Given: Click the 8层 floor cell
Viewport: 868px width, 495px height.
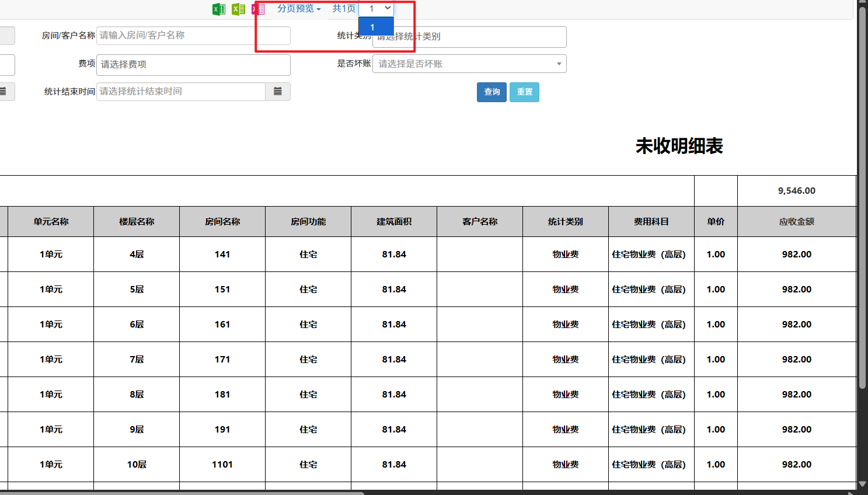Looking at the screenshot, I should coord(137,395).
